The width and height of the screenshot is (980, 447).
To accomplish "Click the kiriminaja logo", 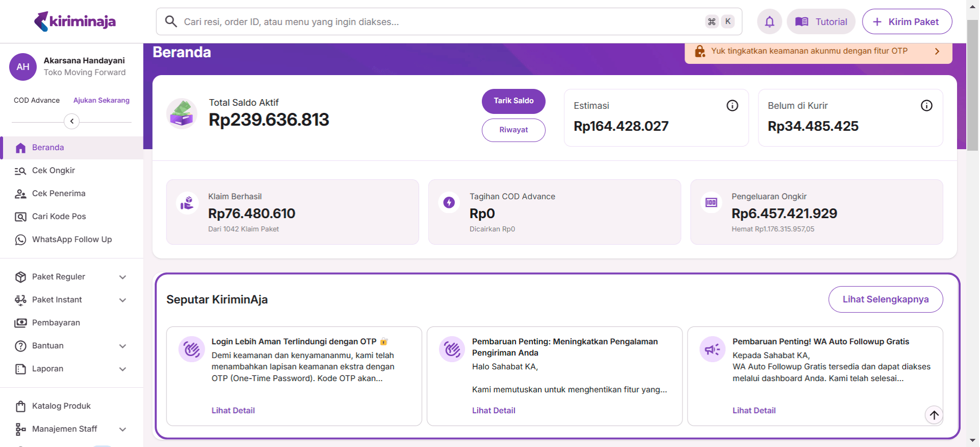I will point(75,21).
